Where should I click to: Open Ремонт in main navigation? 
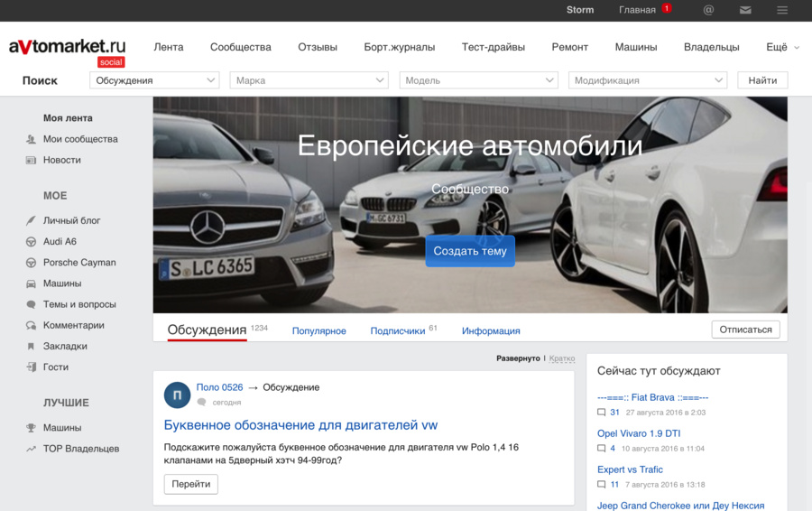click(x=569, y=47)
